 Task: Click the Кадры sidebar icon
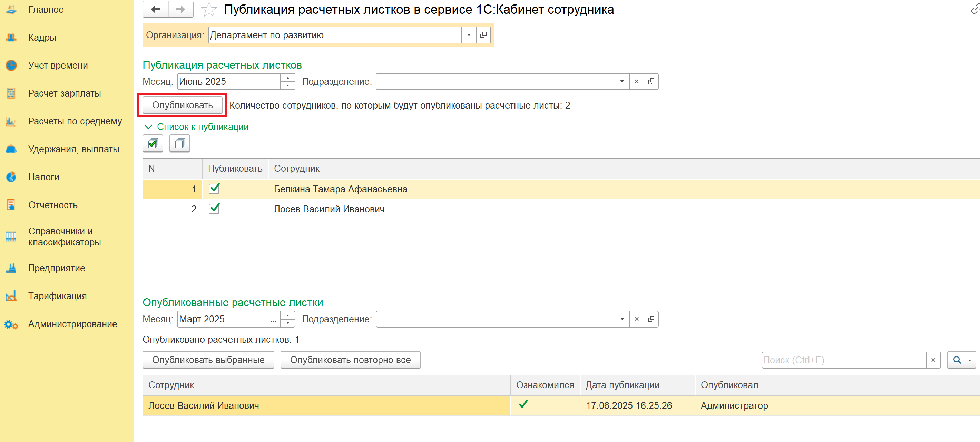[x=11, y=37]
